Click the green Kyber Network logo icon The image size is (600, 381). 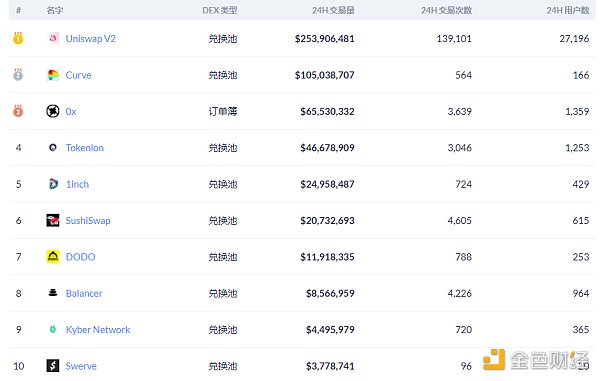coord(53,329)
